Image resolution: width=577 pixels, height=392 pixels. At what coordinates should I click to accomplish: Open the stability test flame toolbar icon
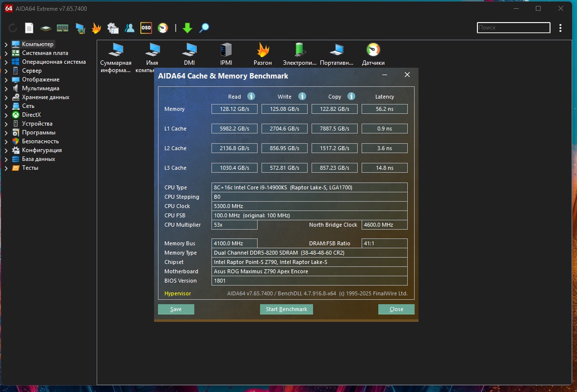[96, 28]
